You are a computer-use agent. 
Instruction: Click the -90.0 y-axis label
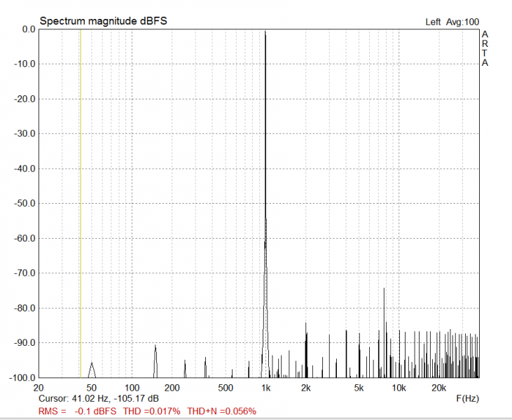[25, 343]
